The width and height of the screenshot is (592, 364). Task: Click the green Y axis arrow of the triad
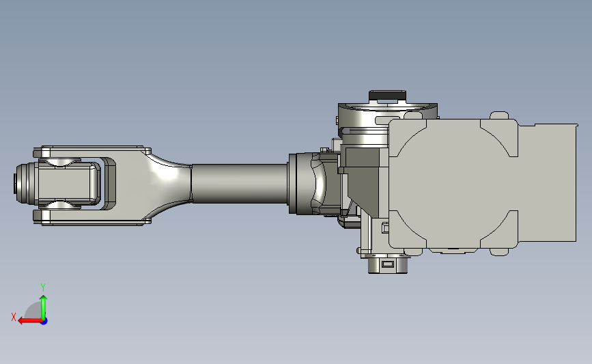click(x=44, y=307)
